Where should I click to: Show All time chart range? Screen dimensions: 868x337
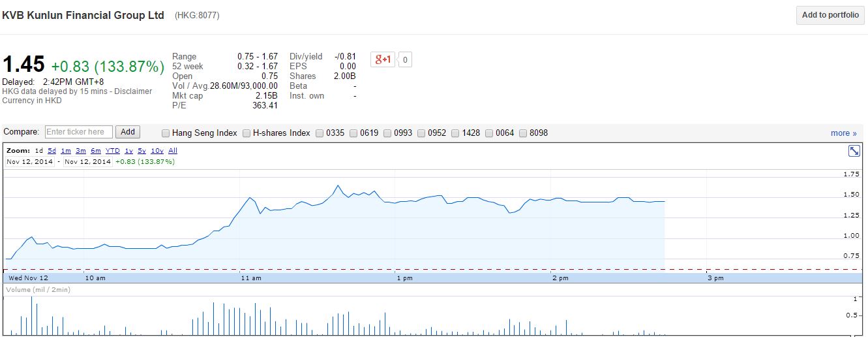pos(173,151)
